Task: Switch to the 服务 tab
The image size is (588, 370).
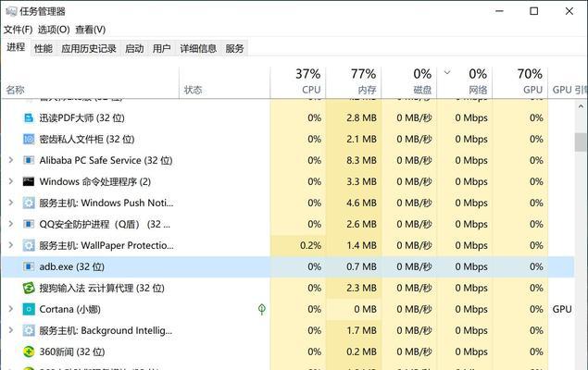Action: pyautogui.click(x=235, y=48)
